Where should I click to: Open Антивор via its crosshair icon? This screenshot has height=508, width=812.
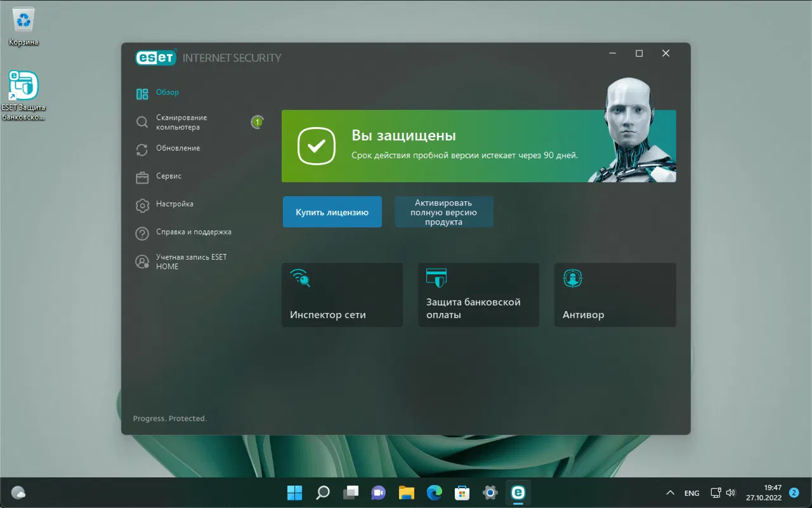[x=572, y=278]
